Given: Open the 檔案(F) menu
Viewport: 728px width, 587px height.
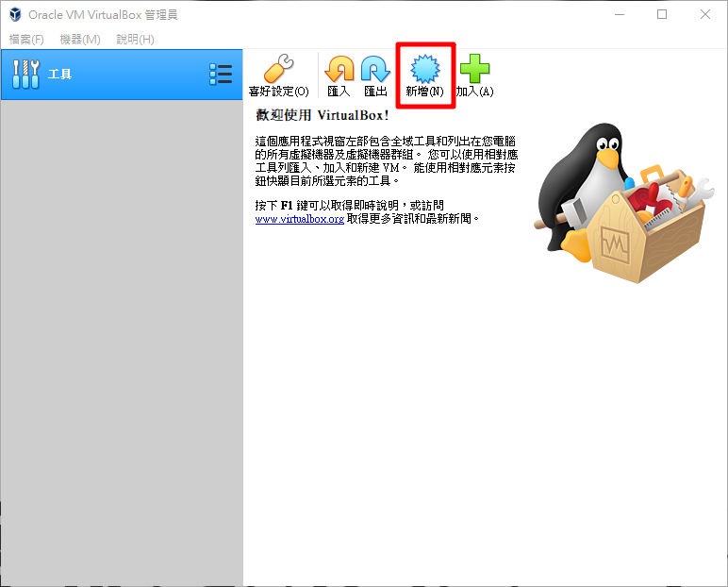Looking at the screenshot, I should 26,39.
